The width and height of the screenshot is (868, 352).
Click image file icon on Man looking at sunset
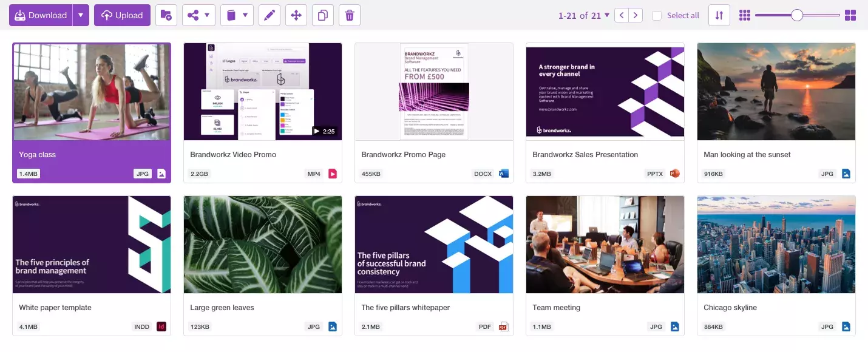846,174
